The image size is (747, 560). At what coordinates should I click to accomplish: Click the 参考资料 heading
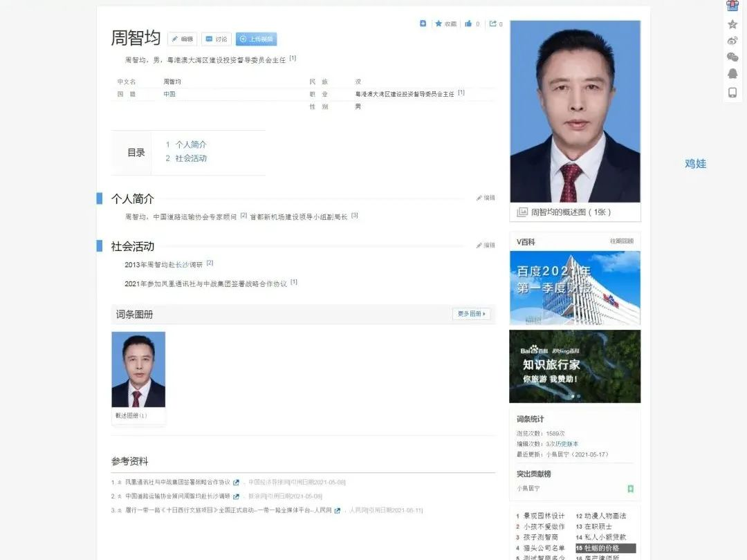(x=129, y=461)
